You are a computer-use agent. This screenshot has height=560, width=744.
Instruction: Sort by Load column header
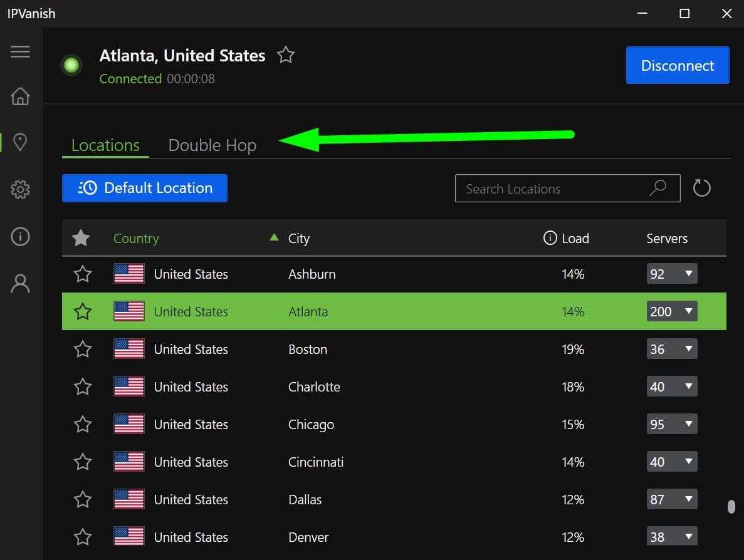click(575, 238)
